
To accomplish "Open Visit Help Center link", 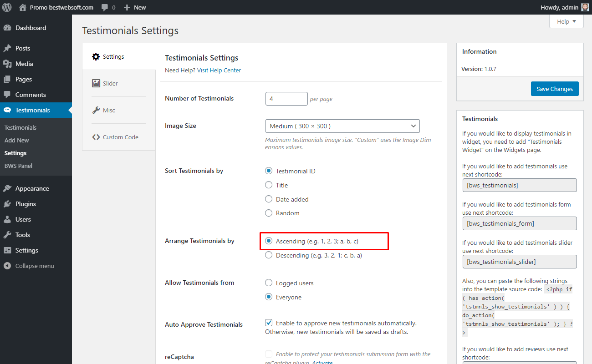I will tap(219, 70).
